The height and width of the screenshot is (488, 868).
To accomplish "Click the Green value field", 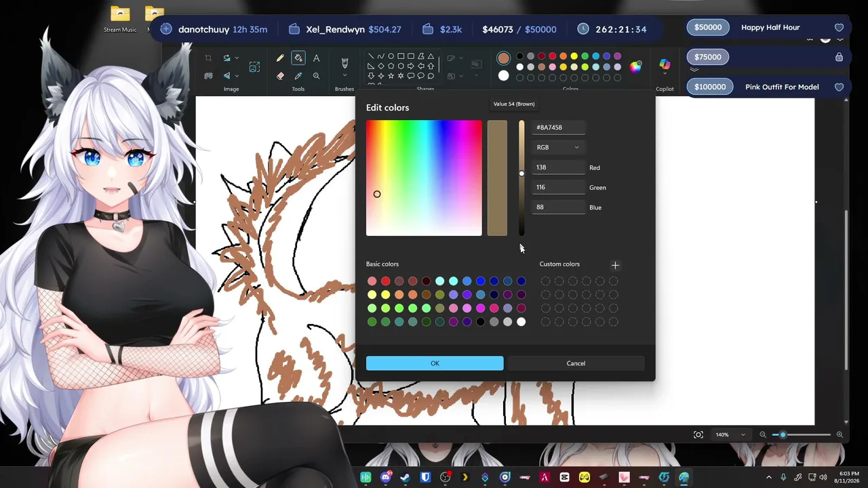I will [558, 187].
